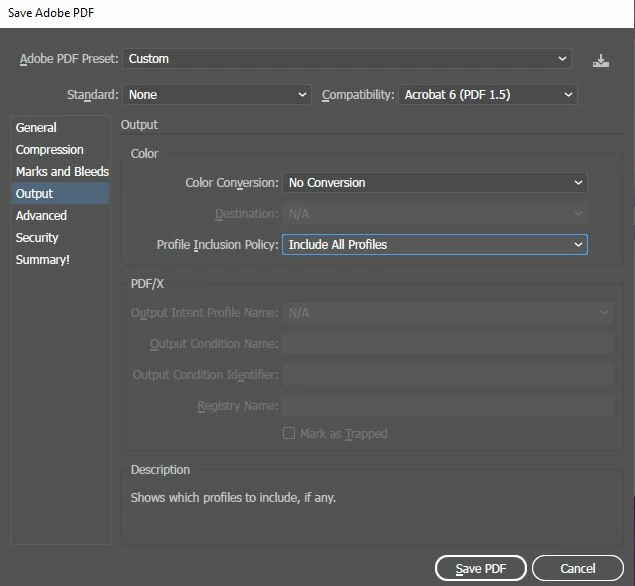Viewport: 635px width, 586px height.
Task: Open the Compatibility dropdown
Action: [x=488, y=95]
